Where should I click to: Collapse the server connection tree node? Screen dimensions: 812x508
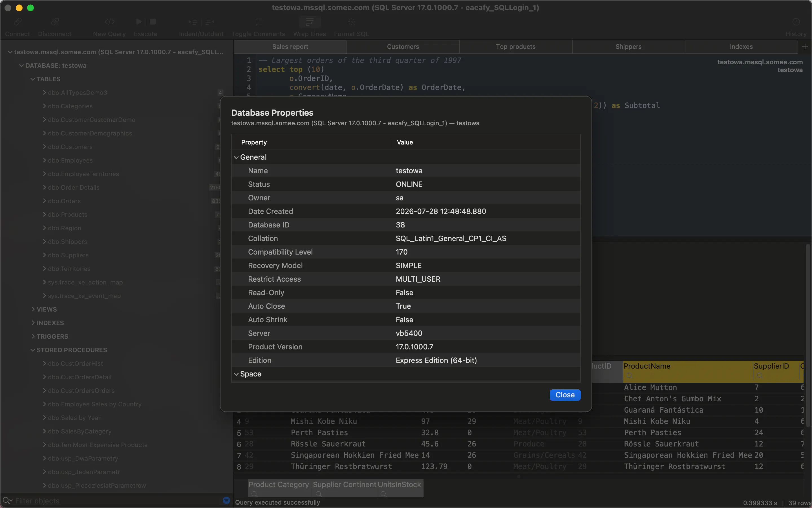coord(10,52)
